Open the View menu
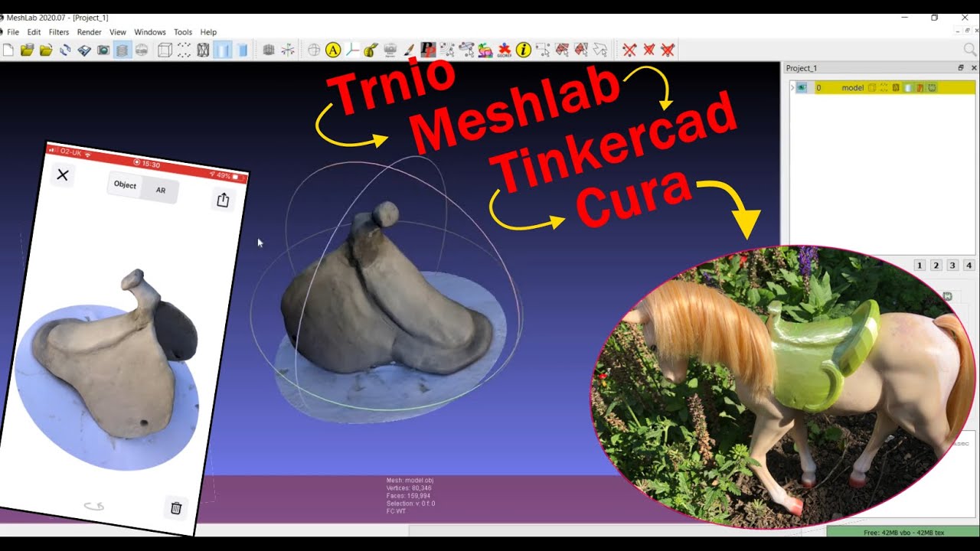980x551 pixels. (x=118, y=32)
